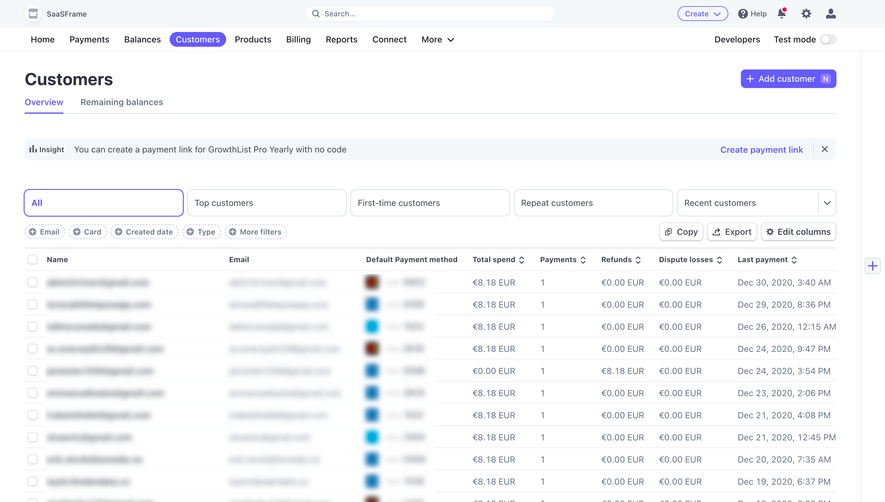885x502 pixels.
Task: Open the Developers link
Action: point(737,40)
